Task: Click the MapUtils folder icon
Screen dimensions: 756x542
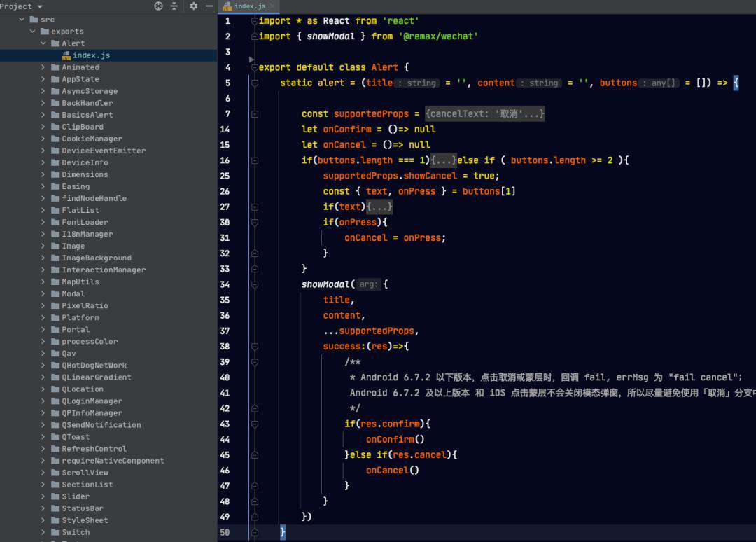Action: [55, 282]
